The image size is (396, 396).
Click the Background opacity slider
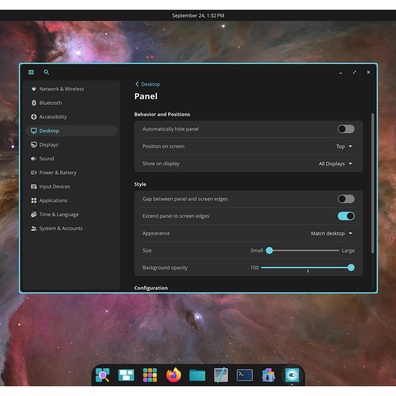[308, 268]
